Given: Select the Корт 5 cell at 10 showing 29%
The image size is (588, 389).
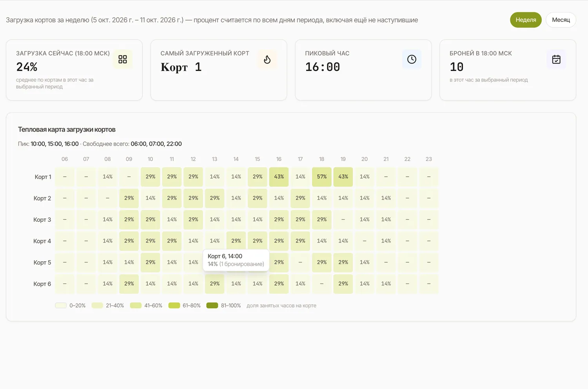Looking at the screenshot, I should point(151,262).
